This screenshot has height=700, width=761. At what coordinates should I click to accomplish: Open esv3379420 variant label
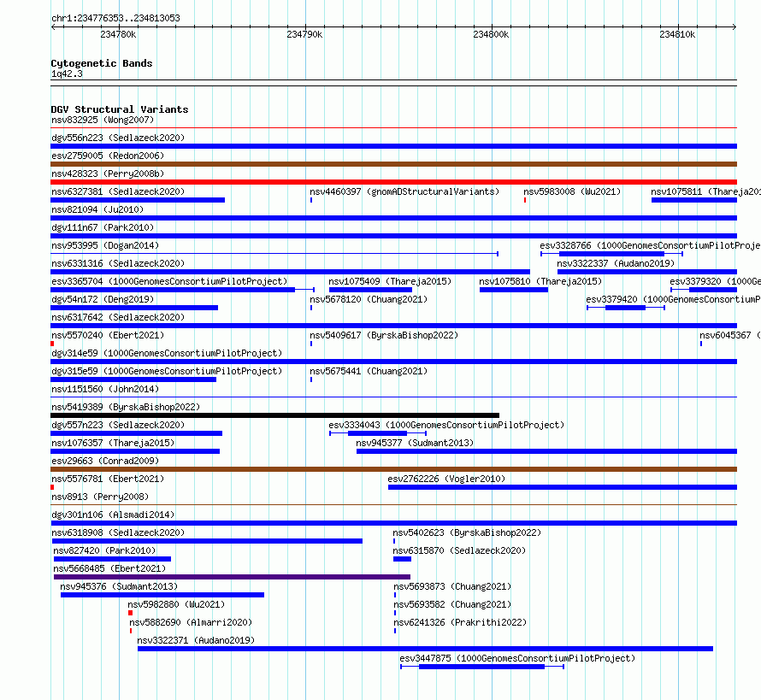tap(674, 299)
